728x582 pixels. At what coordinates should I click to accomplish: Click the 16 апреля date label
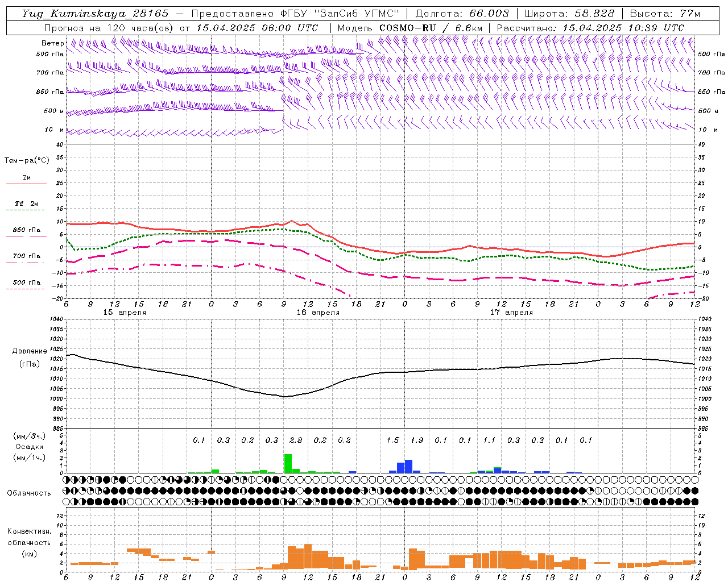pyautogui.click(x=318, y=313)
